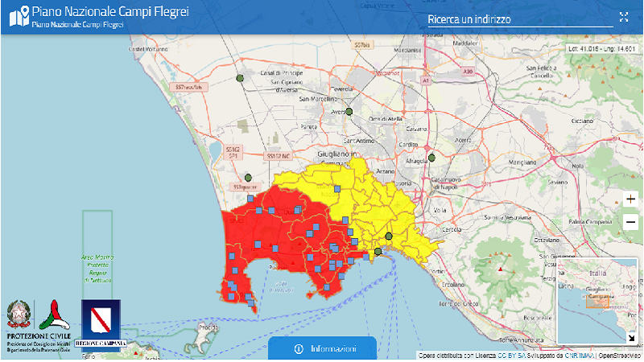
Task: Select green marker at Aversa
Action: (x=349, y=112)
